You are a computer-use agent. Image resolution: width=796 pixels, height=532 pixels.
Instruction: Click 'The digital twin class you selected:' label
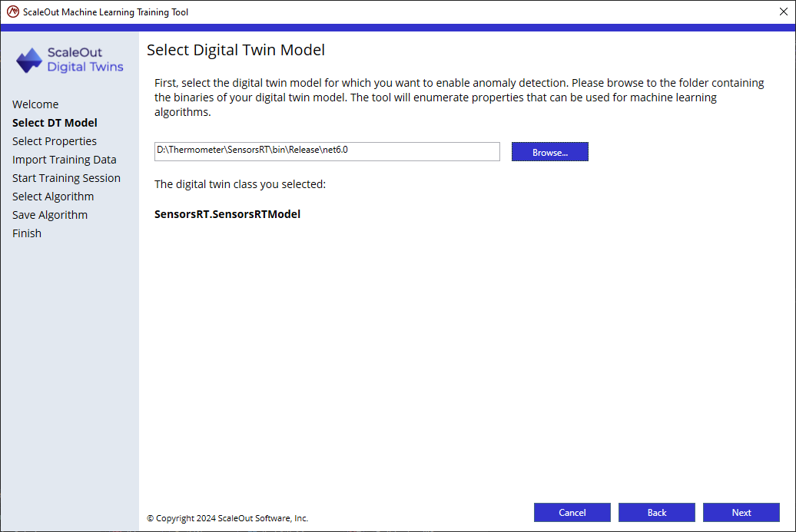(x=240, y=184)
